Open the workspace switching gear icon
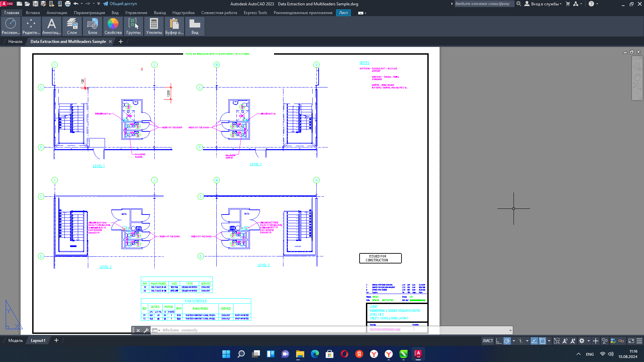This screenshot has width=644, height=362. tap(582, 341)
